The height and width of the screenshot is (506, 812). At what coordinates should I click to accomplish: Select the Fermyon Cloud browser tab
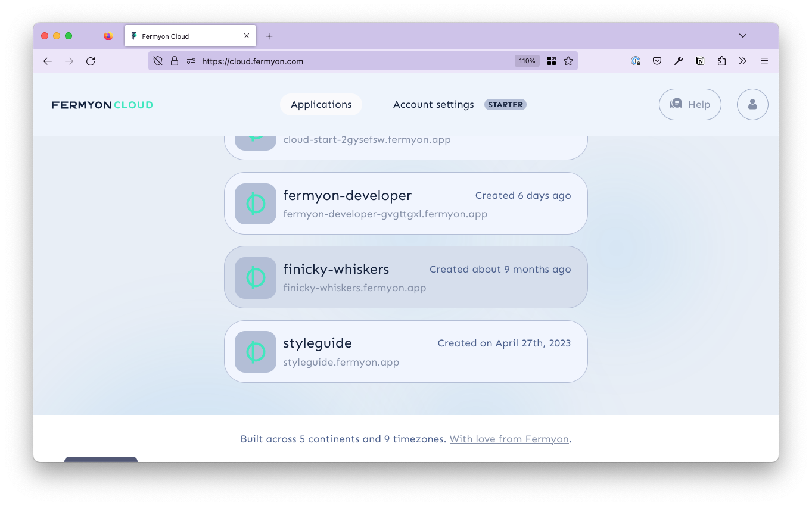[x=191, y=36]
